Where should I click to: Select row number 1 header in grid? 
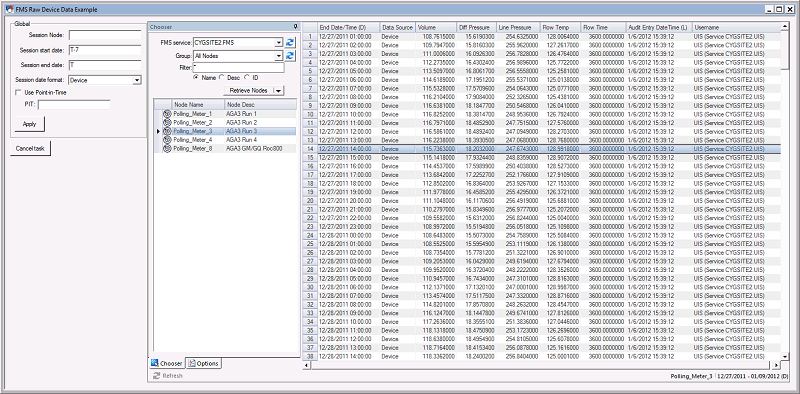click(x=310, y=36)
